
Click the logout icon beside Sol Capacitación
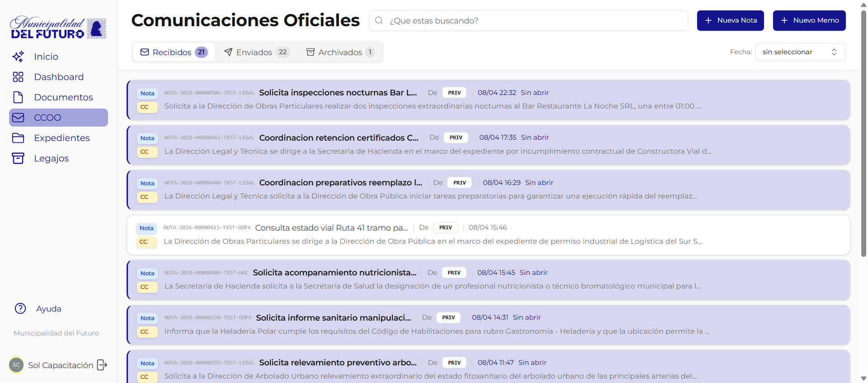(102, 365)
